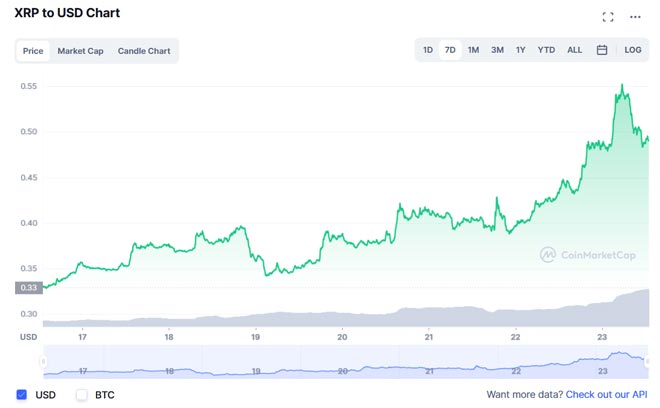Select the 7D time range
The width and height of the screenshot is (660, 408).
450,50
